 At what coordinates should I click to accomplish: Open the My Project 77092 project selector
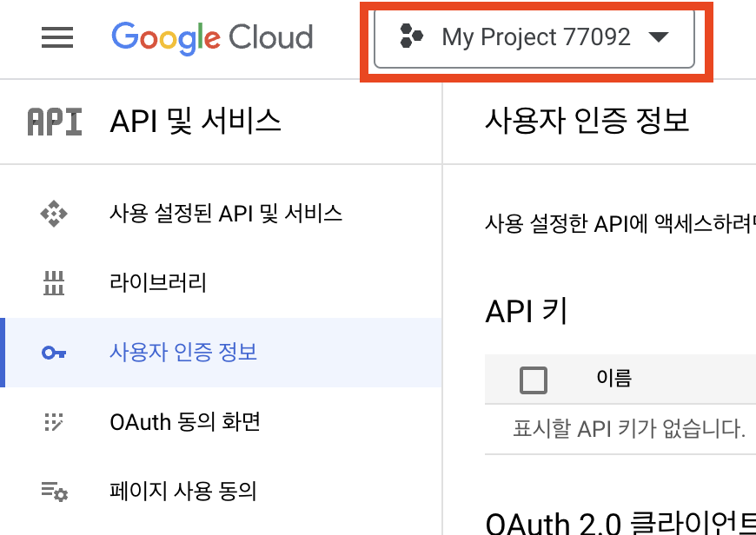click(x=535, y=37)
